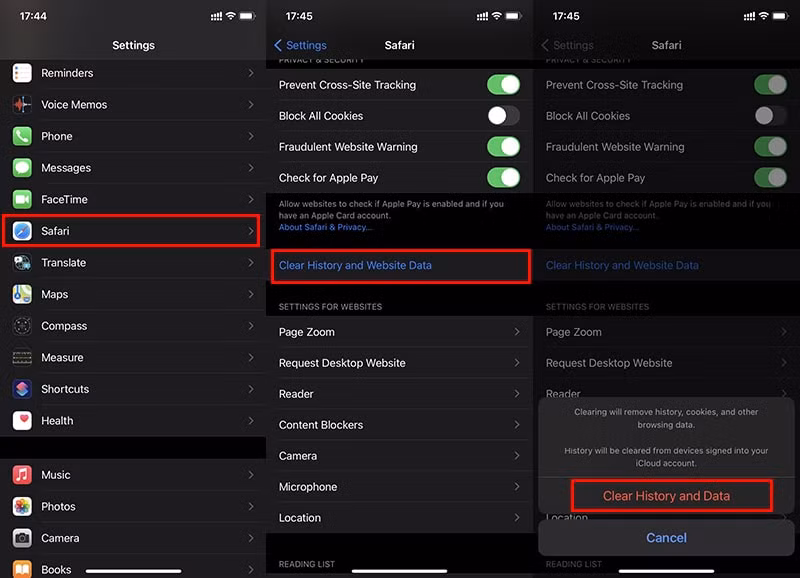The height and width of the screenshot is (578, 800).
Task: Open the Translate settings row
Action: tap(133, 263)
